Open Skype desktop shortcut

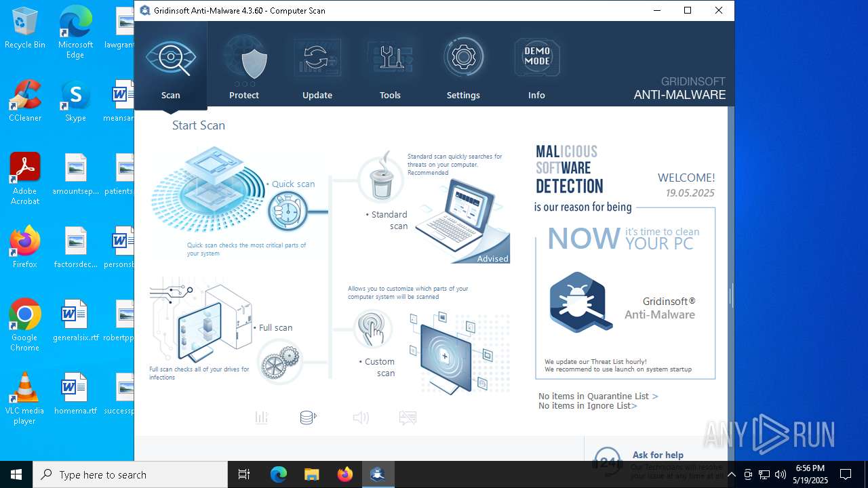[75, 102]
